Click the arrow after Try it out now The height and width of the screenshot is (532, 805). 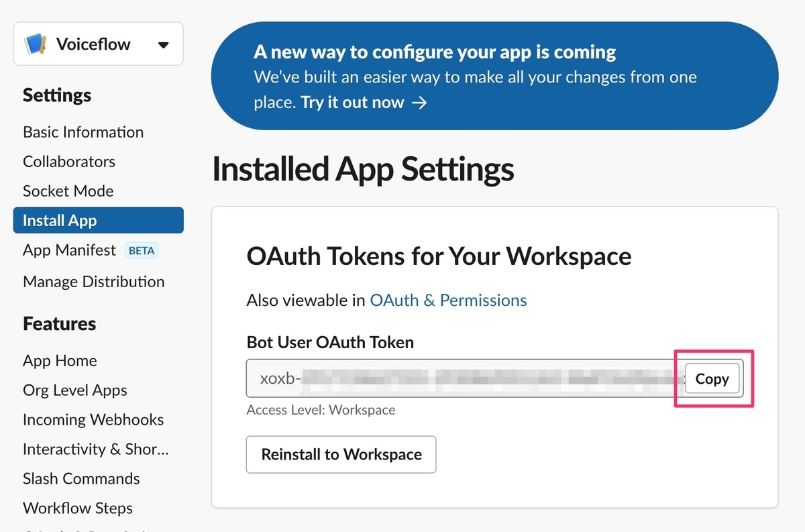pos(419,103)
